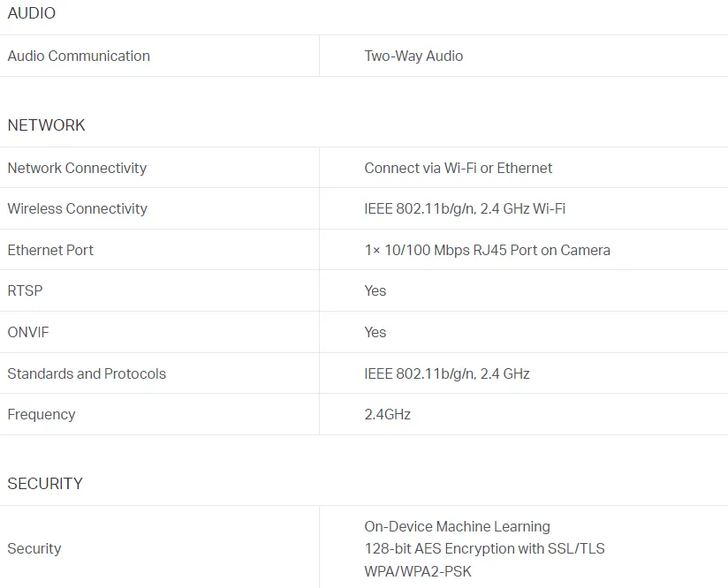This screenshot has height=588, width=728.
Task: Select the Standards and Protocols label
Action: (x=87, y=373)
